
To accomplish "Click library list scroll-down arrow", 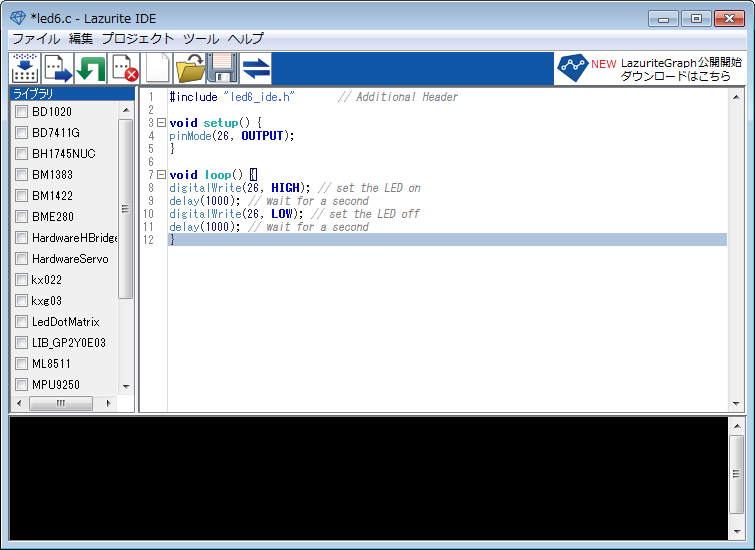I will click(126, 386).
